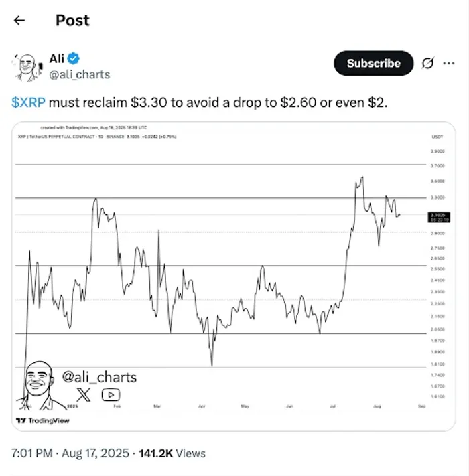The image size is (469, 476).
Task: Click the Post header title
Action: [72, 20]
